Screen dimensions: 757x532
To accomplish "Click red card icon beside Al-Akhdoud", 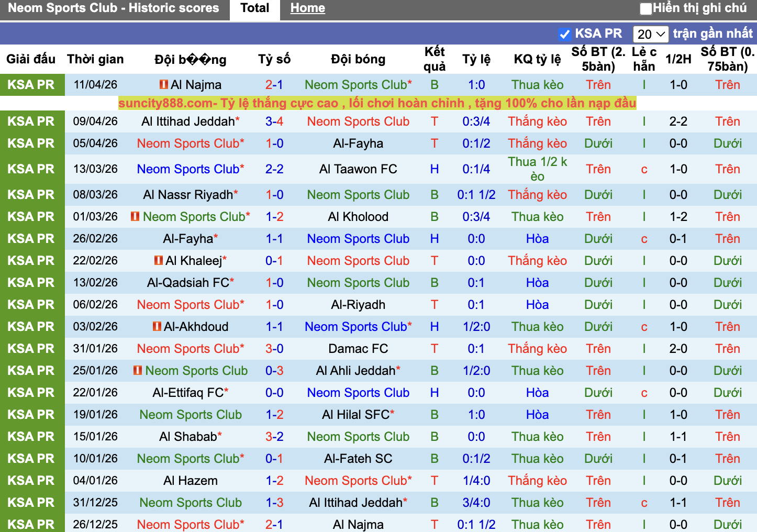I will (157, 326).
